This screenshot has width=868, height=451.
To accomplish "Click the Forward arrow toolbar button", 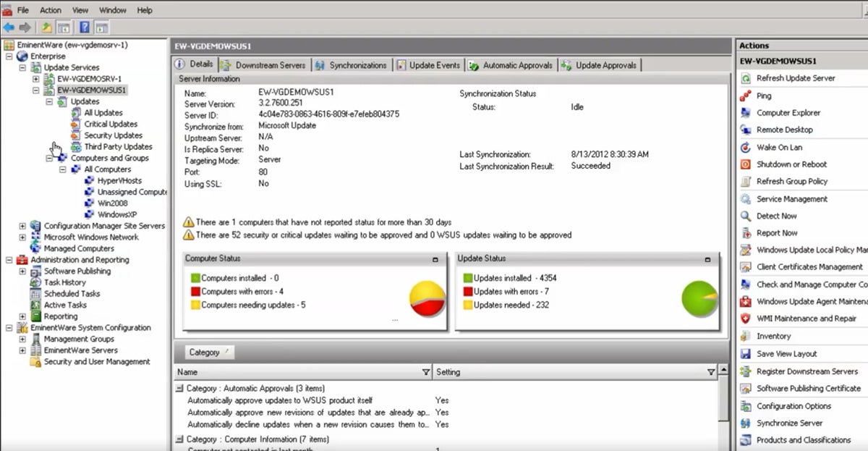I will click(x=25, y=28).
